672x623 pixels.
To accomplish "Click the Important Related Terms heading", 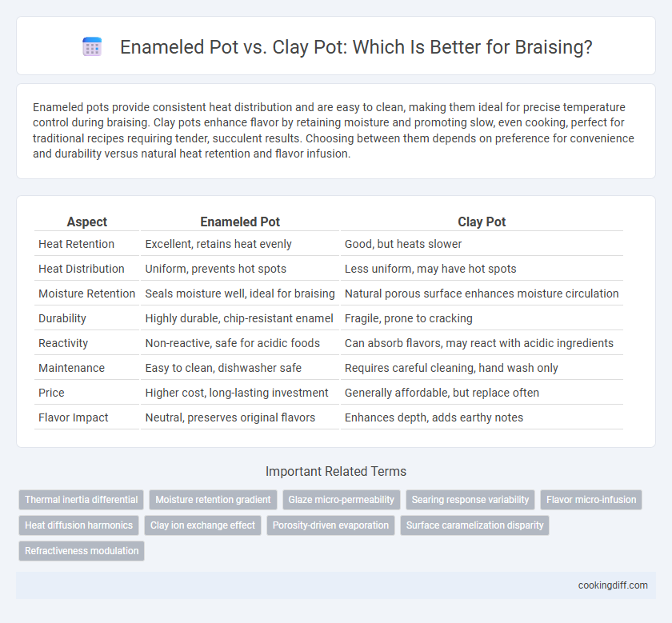I will point(336,472).
